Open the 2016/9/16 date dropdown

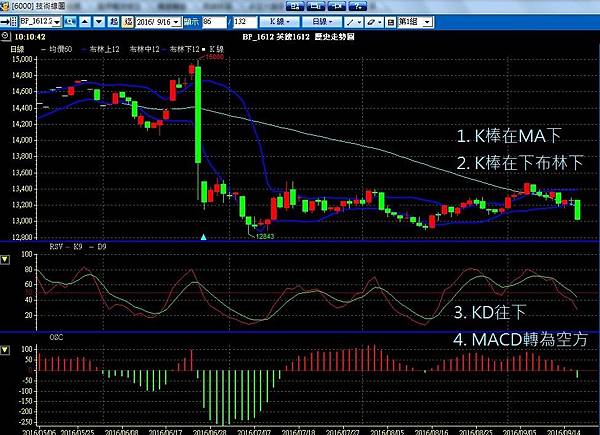point(176,22)
